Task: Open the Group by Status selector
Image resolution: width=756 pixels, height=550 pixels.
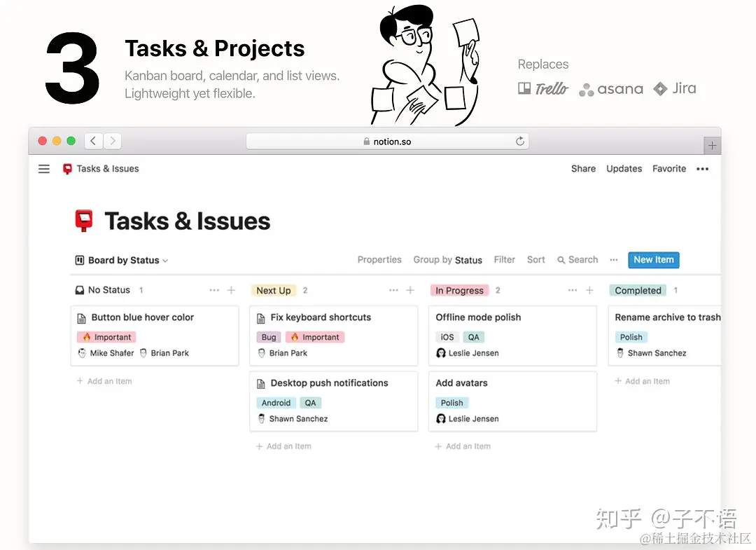Action: click(x=447, y=260)
